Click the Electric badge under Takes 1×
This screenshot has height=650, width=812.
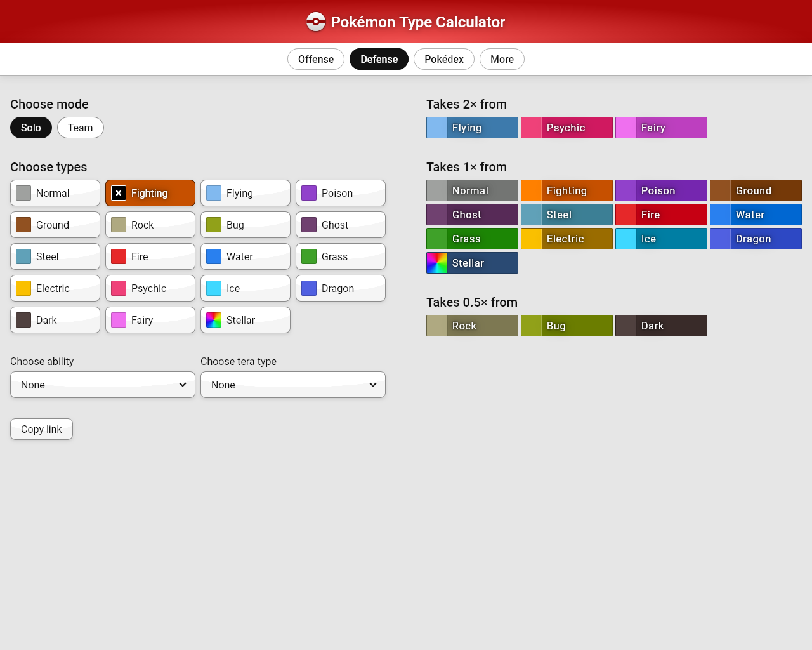(x=566, y=239)
